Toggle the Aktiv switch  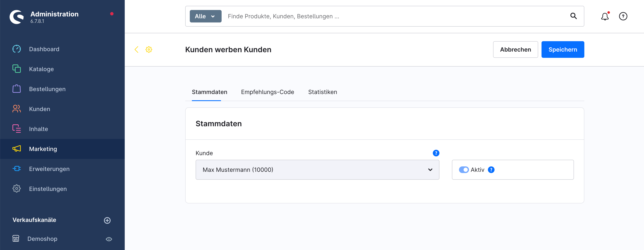464,170
